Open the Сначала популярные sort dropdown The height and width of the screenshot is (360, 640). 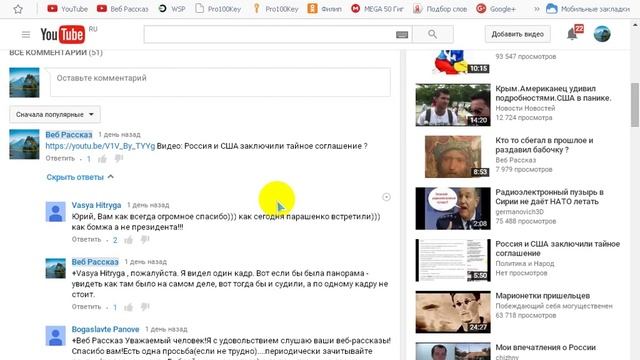55,115
